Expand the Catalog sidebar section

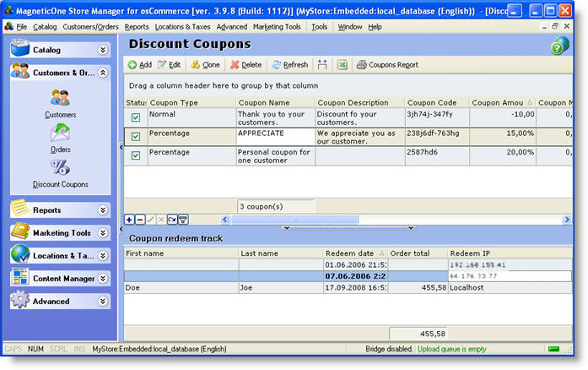[x=103, y=50]
